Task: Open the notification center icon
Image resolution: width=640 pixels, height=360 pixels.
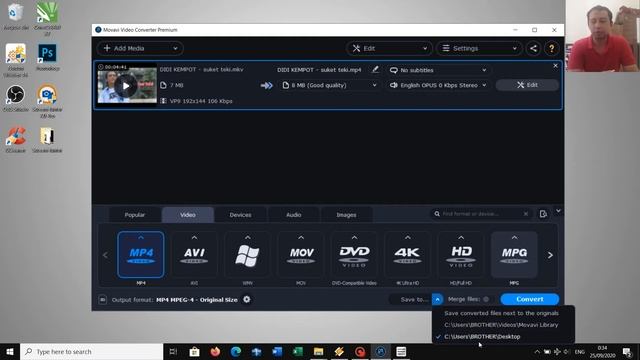Action: [x=627, y=351]
